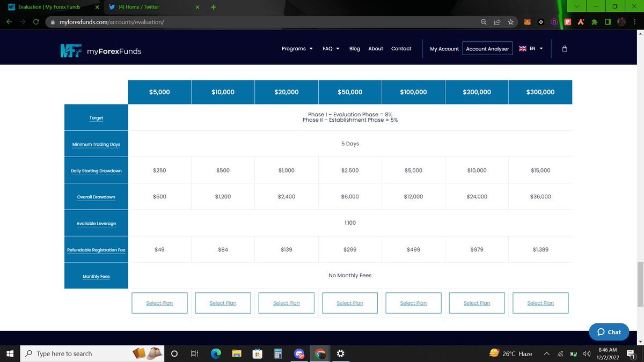This screenshot has width=644, height=362.
Task: Open the pink P extension icon
Action: coord(567,22)
